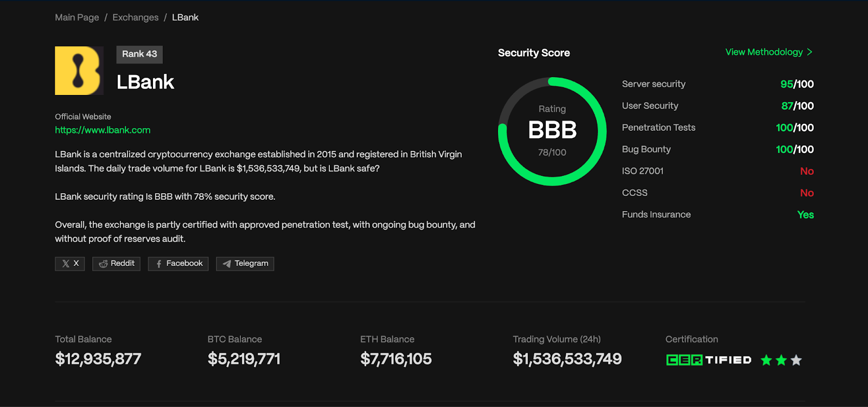
Task: Click the User Security label
Action: point(650,106)
